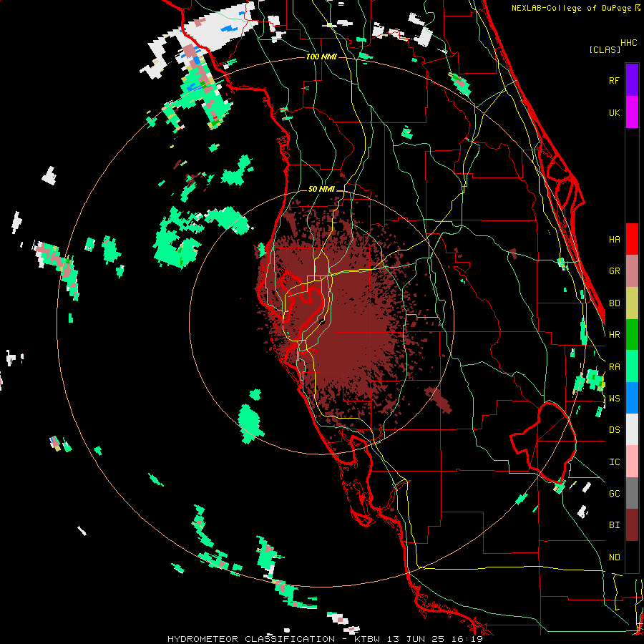
Task: Click the light pink IC legend swatch
Action: (632, 462)
